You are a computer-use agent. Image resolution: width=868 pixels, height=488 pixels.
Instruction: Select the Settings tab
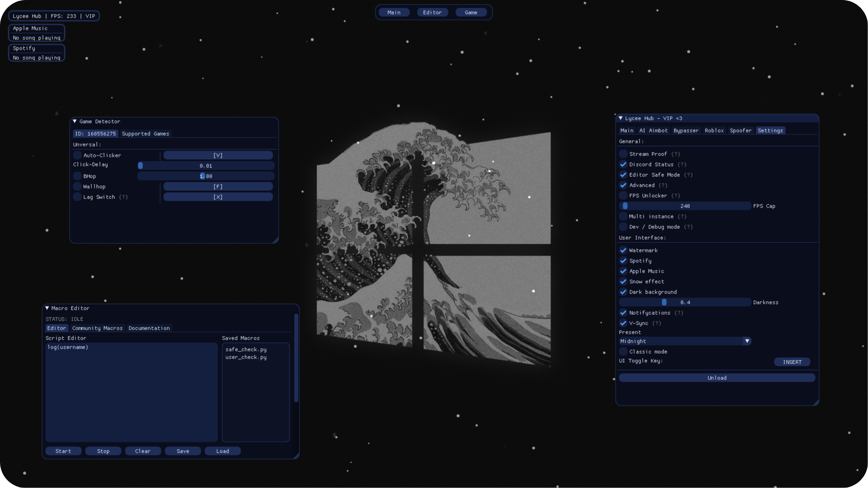770,130
